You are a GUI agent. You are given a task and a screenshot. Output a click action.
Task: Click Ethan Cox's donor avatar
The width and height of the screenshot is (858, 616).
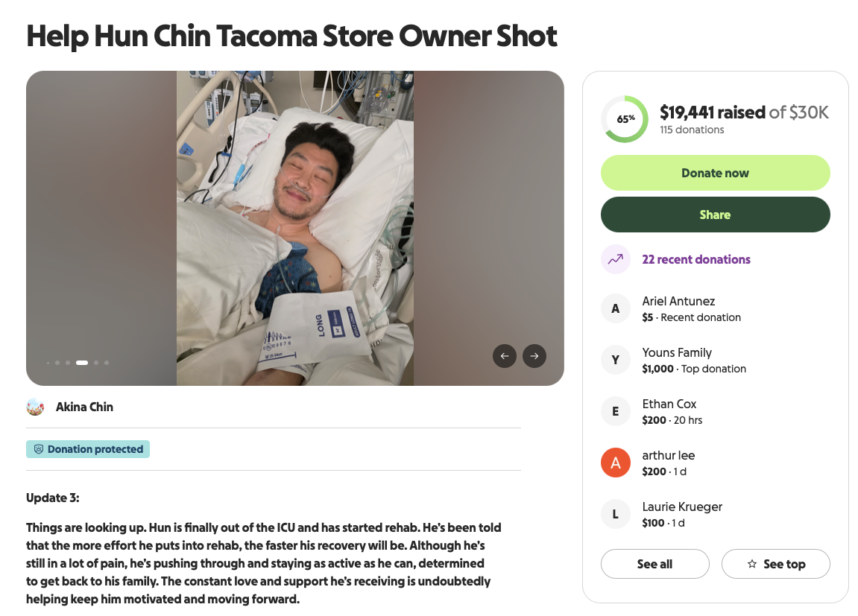pos(616,411)
